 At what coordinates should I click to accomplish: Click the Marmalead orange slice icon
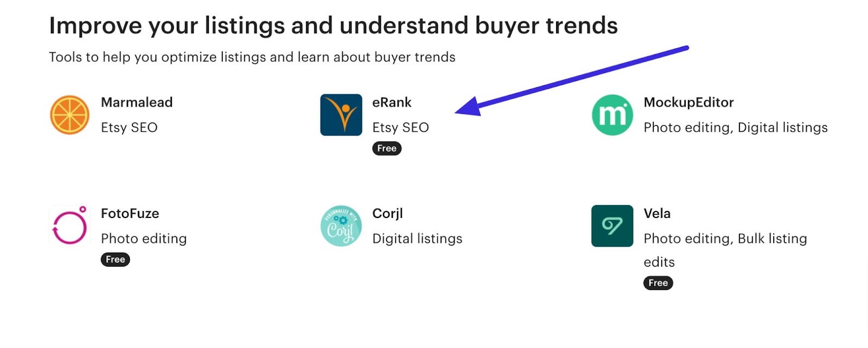coord(69,115)
